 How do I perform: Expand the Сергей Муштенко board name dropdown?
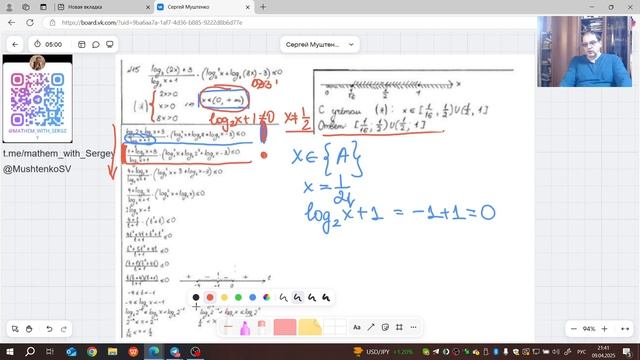(320, 44)
